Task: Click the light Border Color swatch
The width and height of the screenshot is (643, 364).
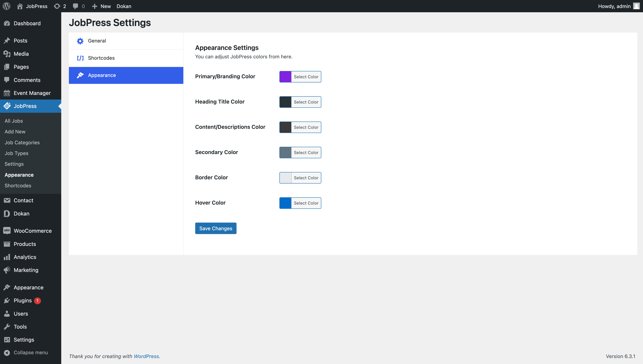Action: [x=285, y=178]
